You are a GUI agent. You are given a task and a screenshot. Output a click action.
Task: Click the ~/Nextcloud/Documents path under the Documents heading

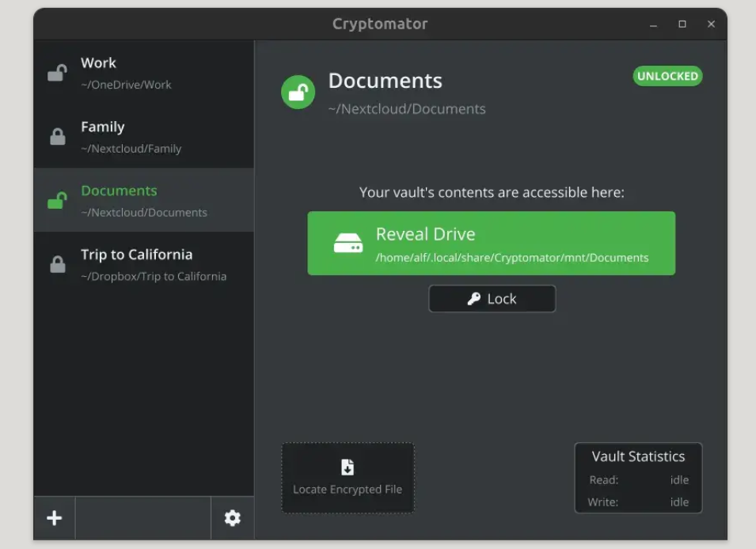[x=407, y=109]
